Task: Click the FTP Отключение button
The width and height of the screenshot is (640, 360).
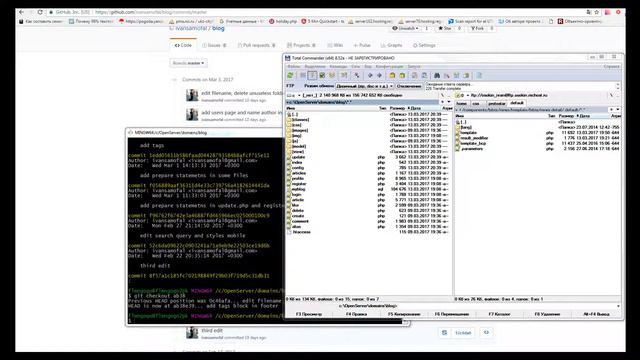Action: tap(409, 86)
